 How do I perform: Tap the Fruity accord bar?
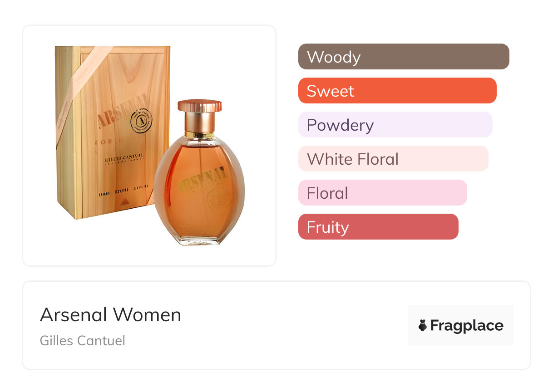[378, 227]
